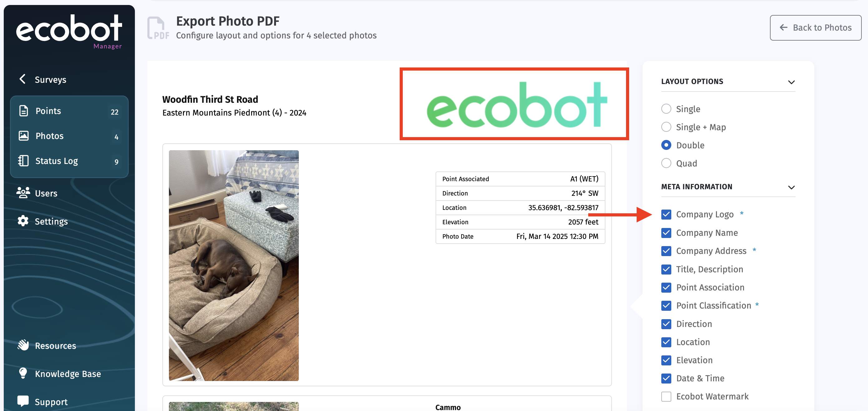Screen dimensions: 868x411
Task: Collapse the Layout Options section chevron
Action: [x=791, y=82]
